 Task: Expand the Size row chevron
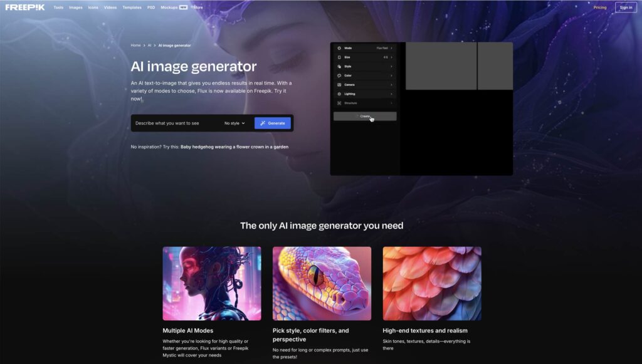(391, 57)
